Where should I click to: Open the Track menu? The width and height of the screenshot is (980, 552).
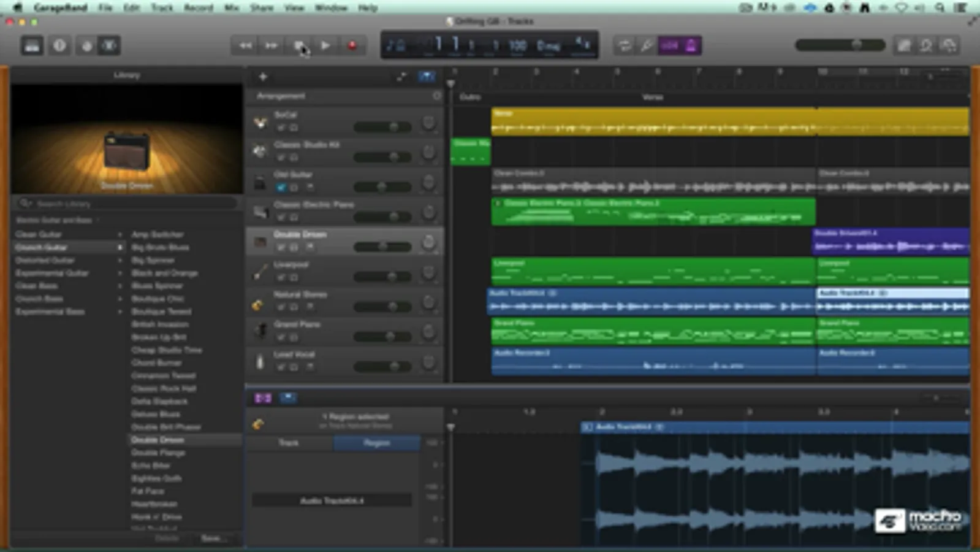point(162,7)
